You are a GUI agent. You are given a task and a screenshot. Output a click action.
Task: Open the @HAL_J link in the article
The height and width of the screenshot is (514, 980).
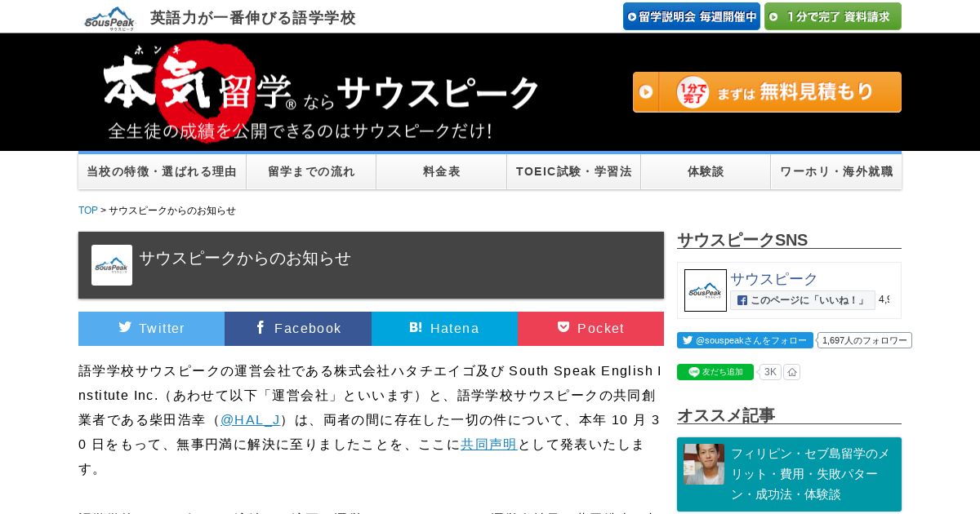click(x=250, y=420)
